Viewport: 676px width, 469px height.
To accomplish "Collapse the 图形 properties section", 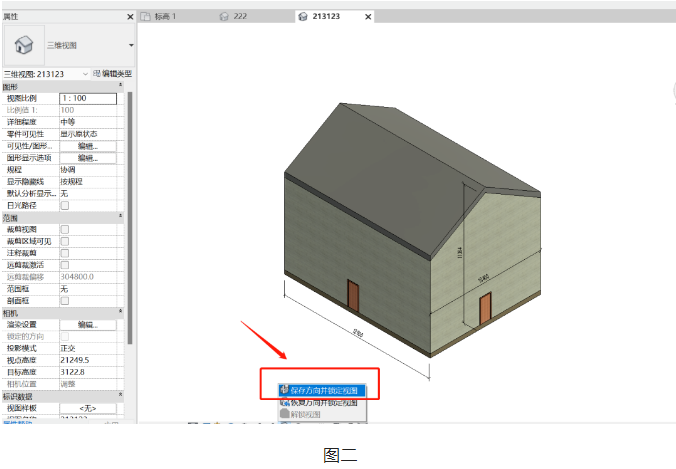I will click(x=120, y=85).
